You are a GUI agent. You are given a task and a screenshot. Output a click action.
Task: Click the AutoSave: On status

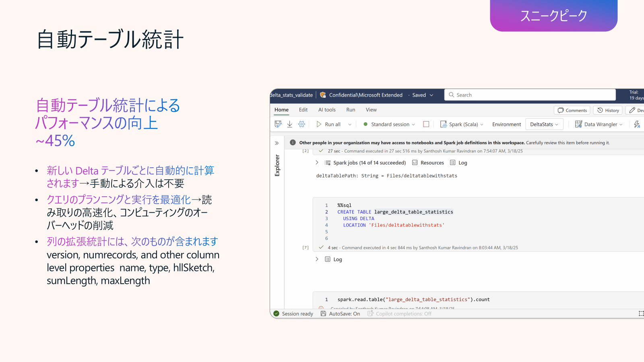click(340, 314)
